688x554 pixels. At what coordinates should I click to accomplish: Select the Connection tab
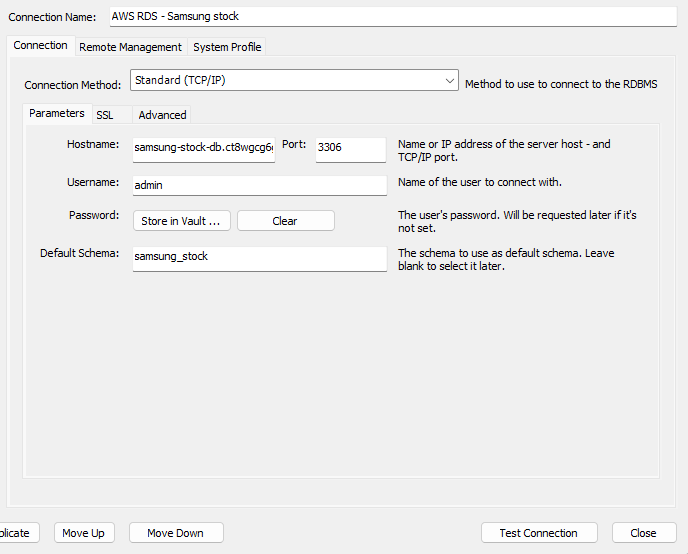coord(40,46)
